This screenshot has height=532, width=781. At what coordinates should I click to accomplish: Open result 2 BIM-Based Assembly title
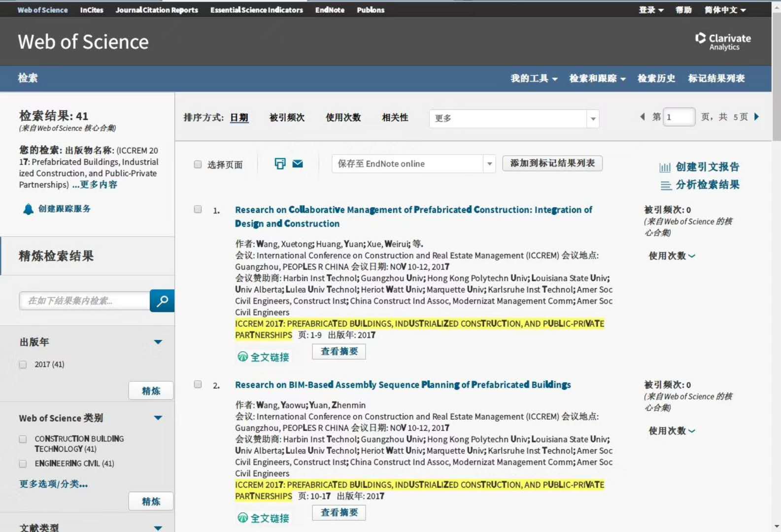[x=403, y=385]
